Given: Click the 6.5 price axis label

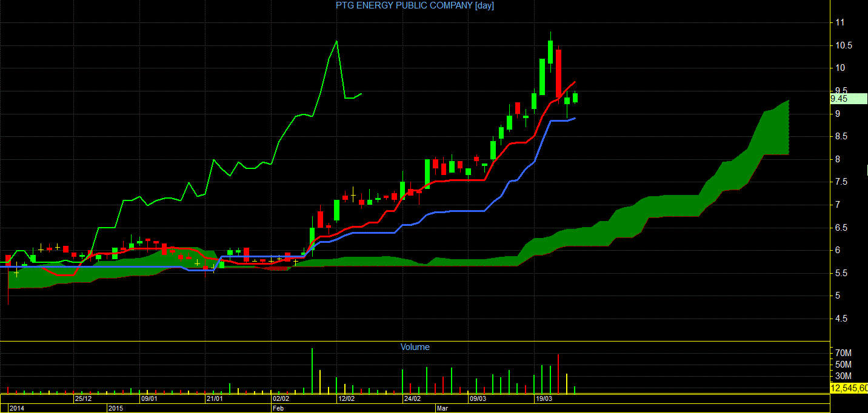Looking at the screenshot, I should pyautogui.click(x=842, y=228).
